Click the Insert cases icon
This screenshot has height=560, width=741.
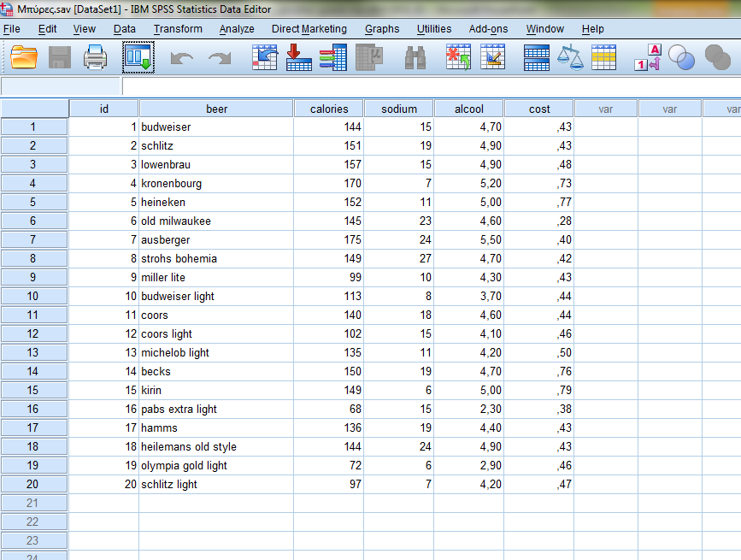(458, 57)
